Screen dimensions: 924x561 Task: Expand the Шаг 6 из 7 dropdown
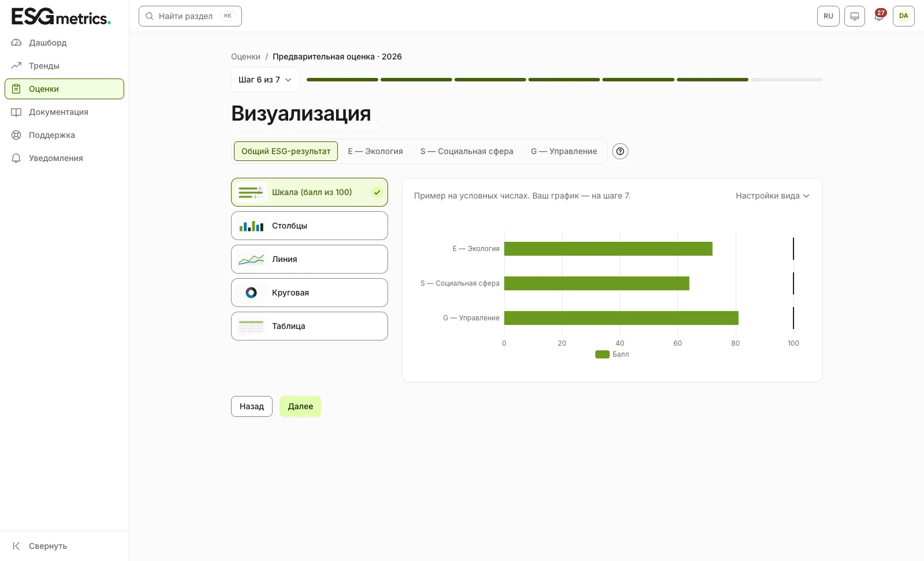click(x=265, y=80)
